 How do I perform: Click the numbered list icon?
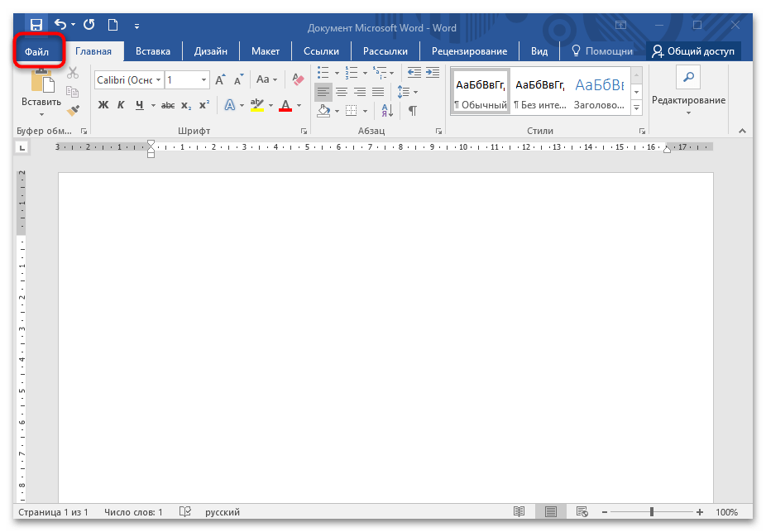(x=352, y=73)
